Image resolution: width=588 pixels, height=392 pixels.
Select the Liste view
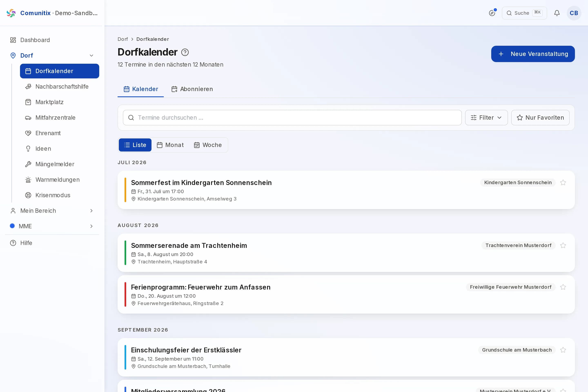coord(135,145)
